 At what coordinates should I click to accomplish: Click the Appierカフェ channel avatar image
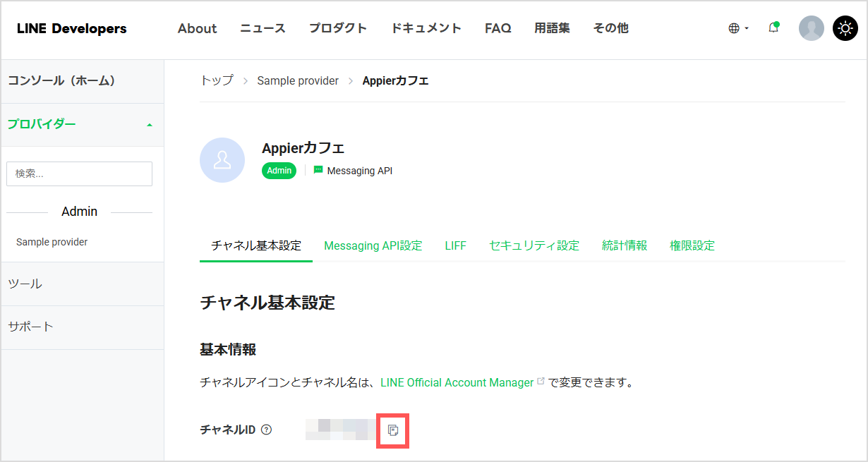222,160
